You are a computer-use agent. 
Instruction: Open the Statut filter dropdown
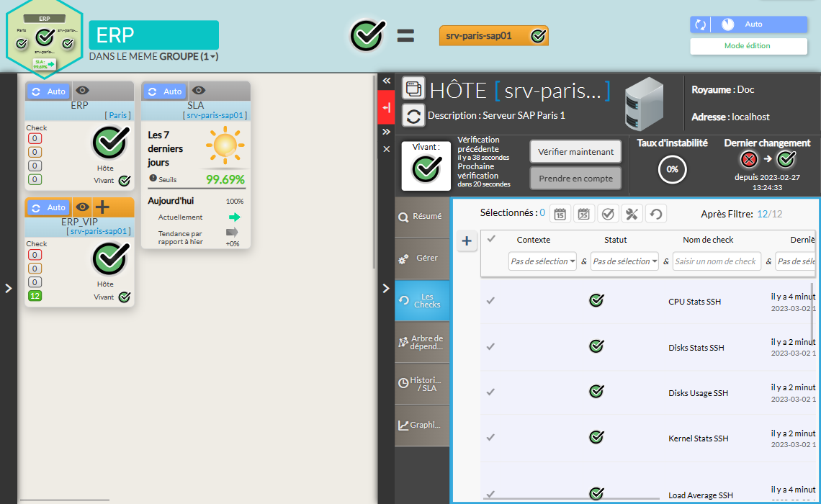[624, 261]
